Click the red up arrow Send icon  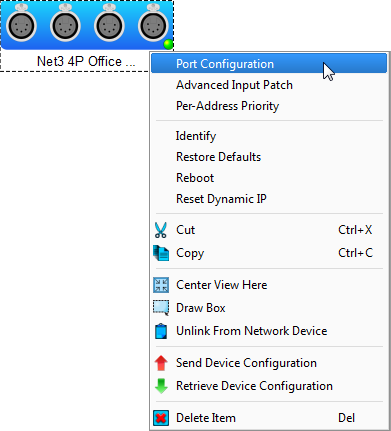161,363
